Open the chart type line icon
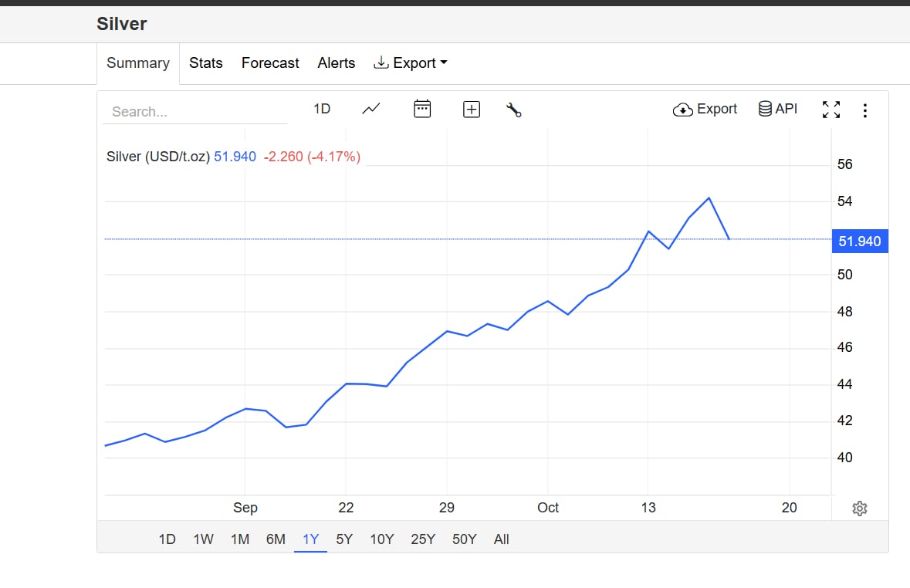Screen dimensions: 910x588 pos(371,109)
